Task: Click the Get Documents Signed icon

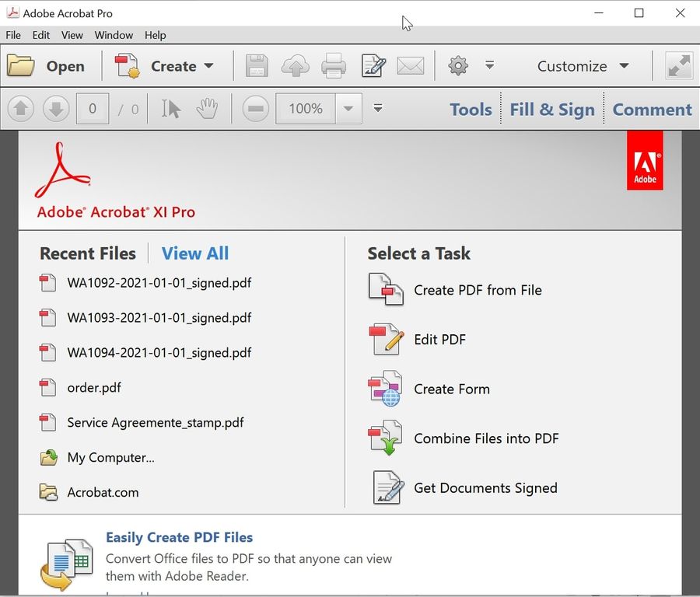Action: point(388,487)
